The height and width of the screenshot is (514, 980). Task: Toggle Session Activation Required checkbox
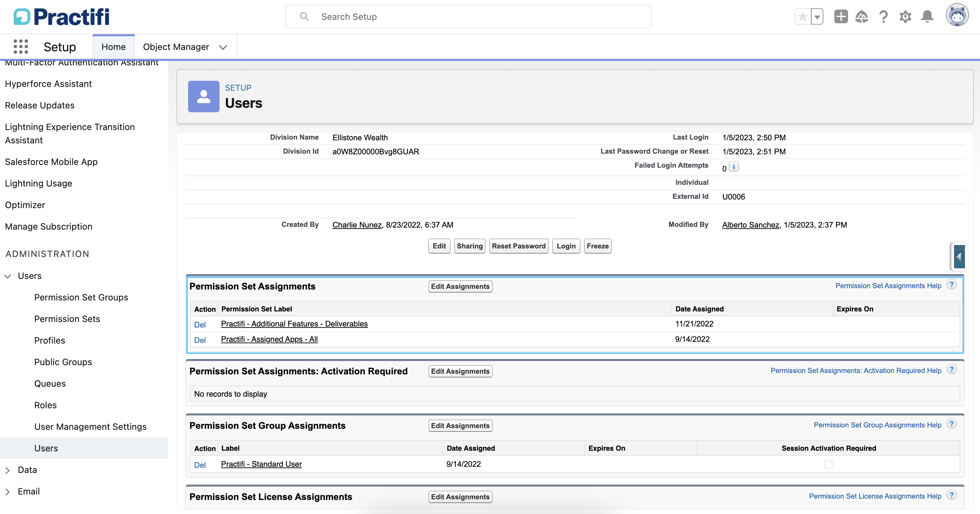coord(828,465)
